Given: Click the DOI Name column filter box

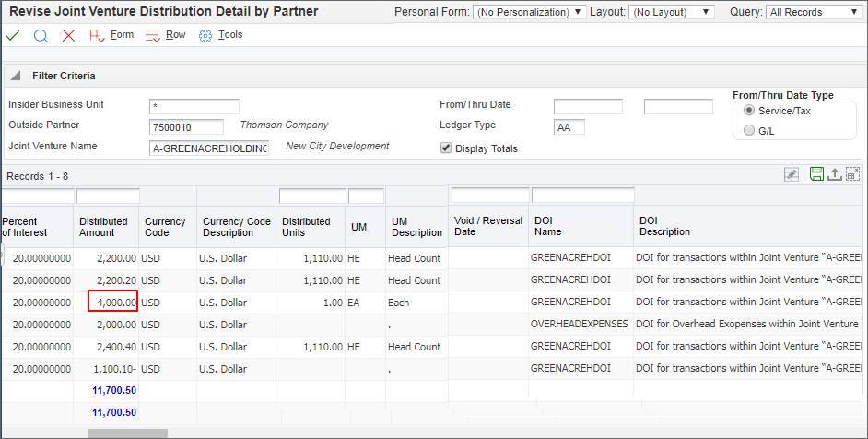Looking at the screenshot, I should click(583, 196).
